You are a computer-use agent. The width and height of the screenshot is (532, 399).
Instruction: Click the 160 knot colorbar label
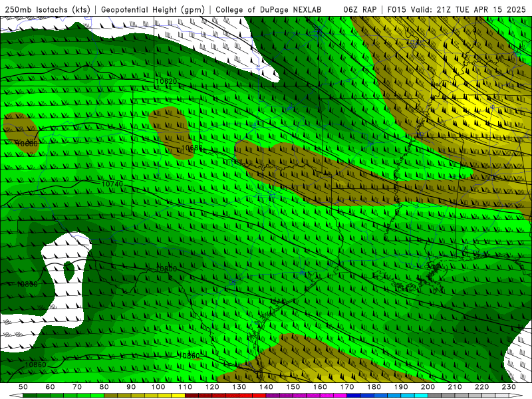(320, 387)
